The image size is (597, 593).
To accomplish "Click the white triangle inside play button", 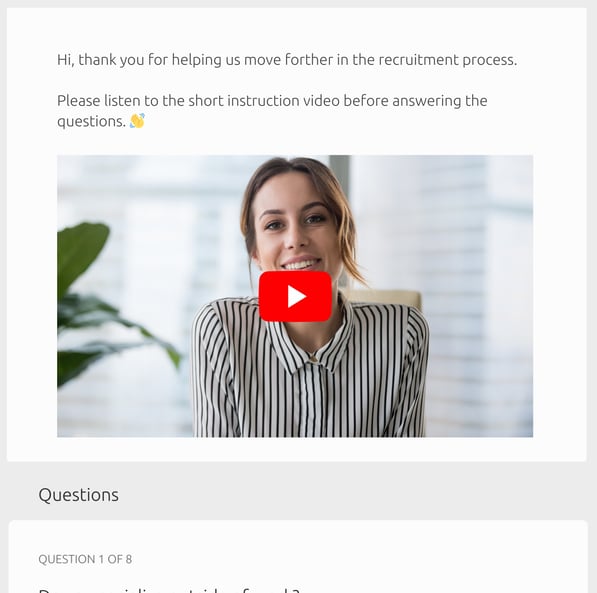I will tap(297, 296).
